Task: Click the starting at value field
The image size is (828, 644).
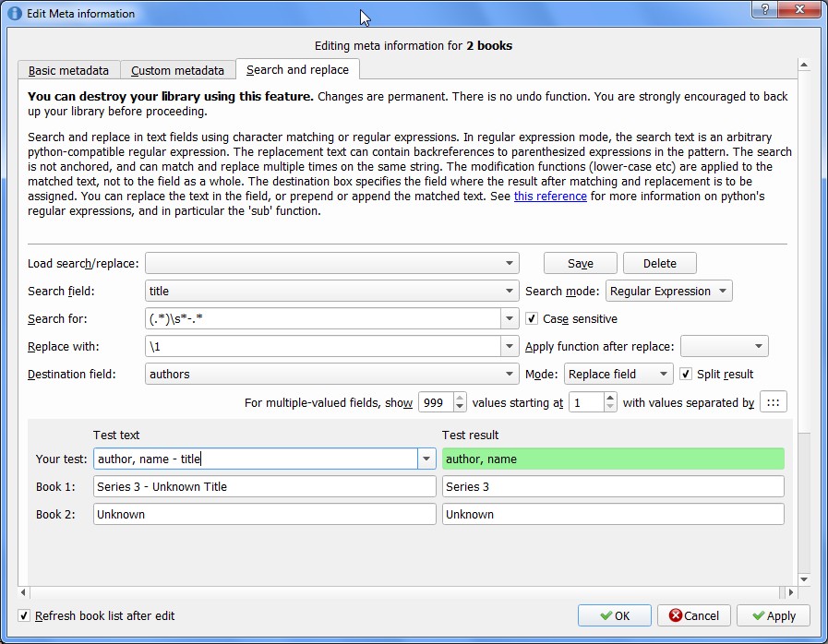Action: click(x=586, y=402)
